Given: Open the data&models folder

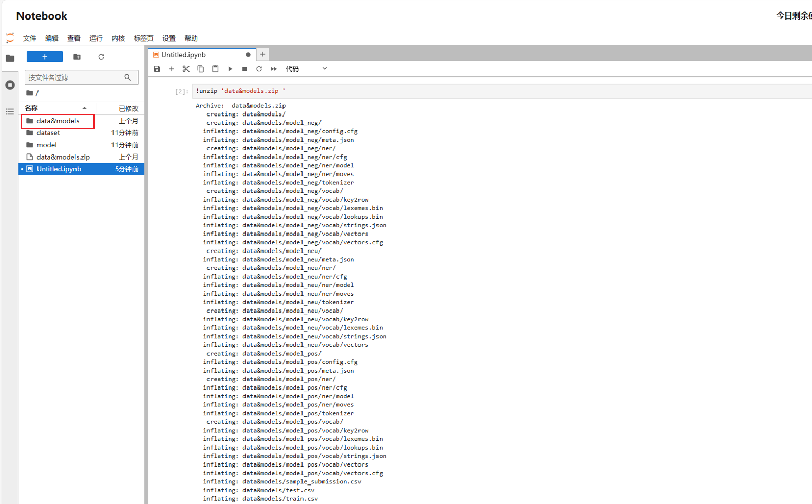Looking at the screenshot, I should pyautogui.click(x=81, y=121).
